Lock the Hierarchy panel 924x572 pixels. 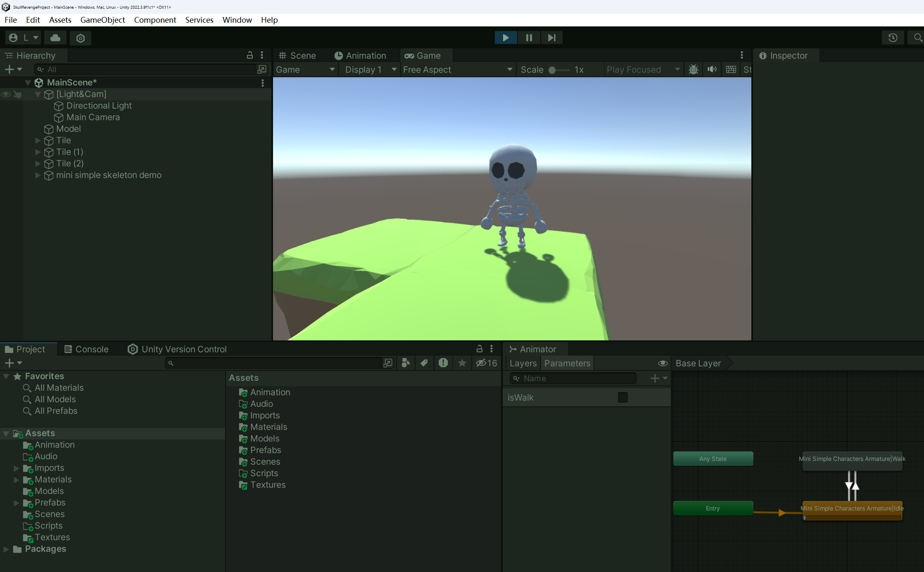pyautogui.click(x=250, y=55)
